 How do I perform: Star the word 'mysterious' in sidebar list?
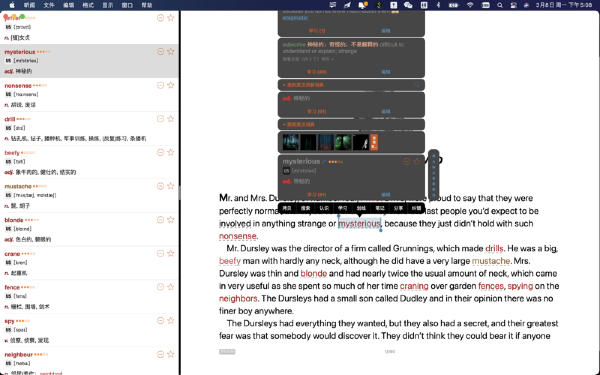pos(171,51)
